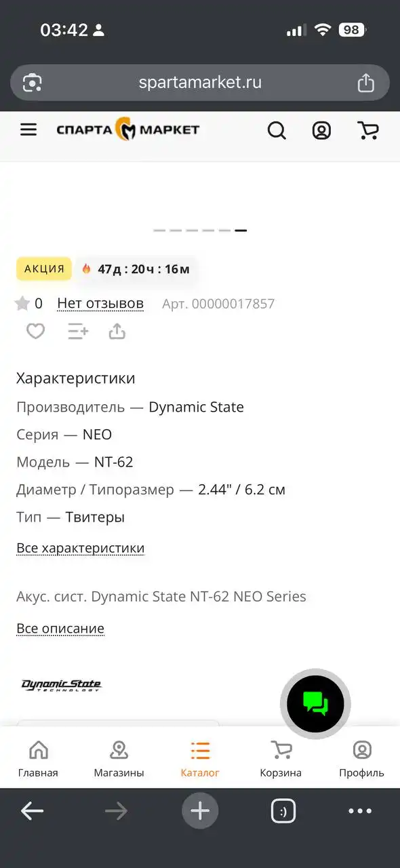Image resolution: width=400 pixels, height=868 pixels.
Task: Tap the spartamarket.ru address bar
Action: pos(200,82)
